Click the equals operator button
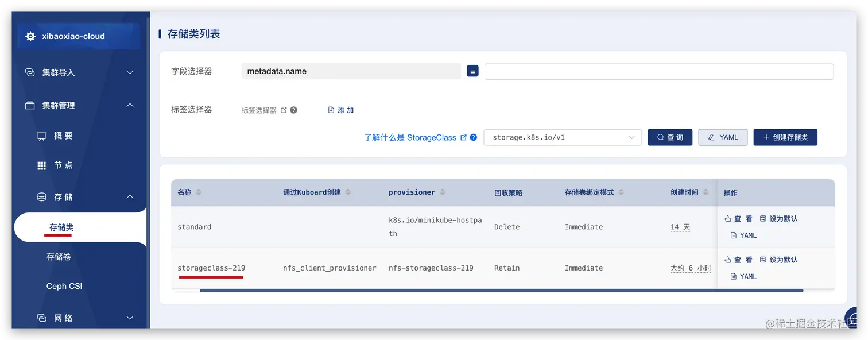868x340 pixels. coord(472,71)
